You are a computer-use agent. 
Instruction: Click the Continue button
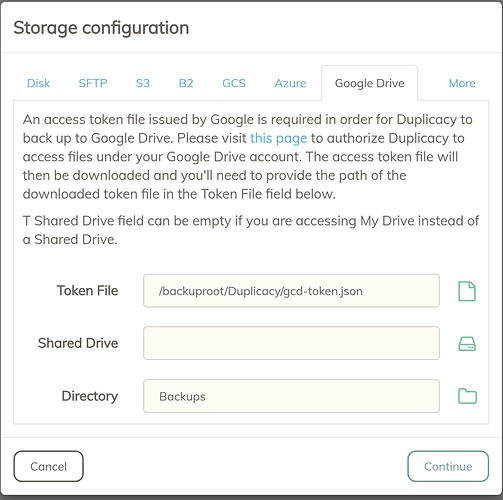coord(448,466)
